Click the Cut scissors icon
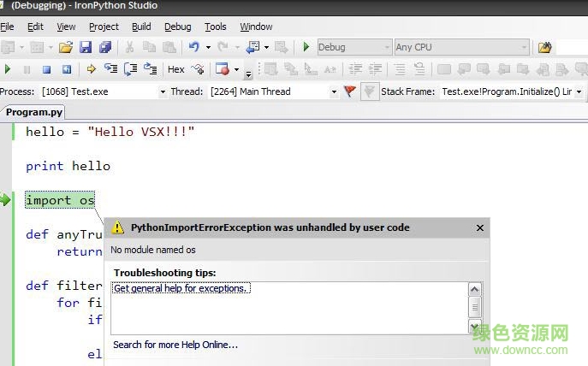The height and width of the screenshot is (366, 588). [x=130, y=47]
